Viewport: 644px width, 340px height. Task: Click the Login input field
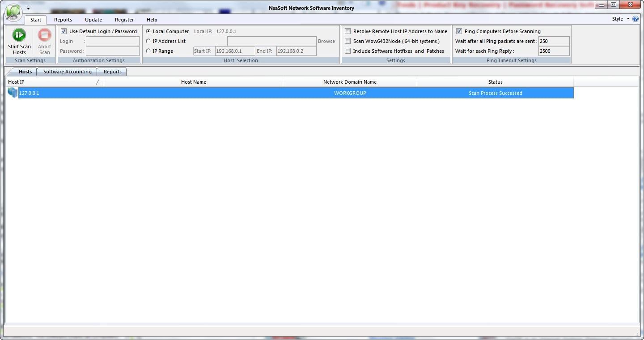point(113,41)
